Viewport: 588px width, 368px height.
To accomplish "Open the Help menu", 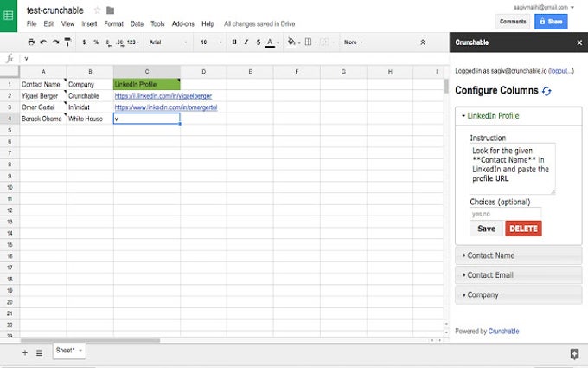I will (208, 23).
